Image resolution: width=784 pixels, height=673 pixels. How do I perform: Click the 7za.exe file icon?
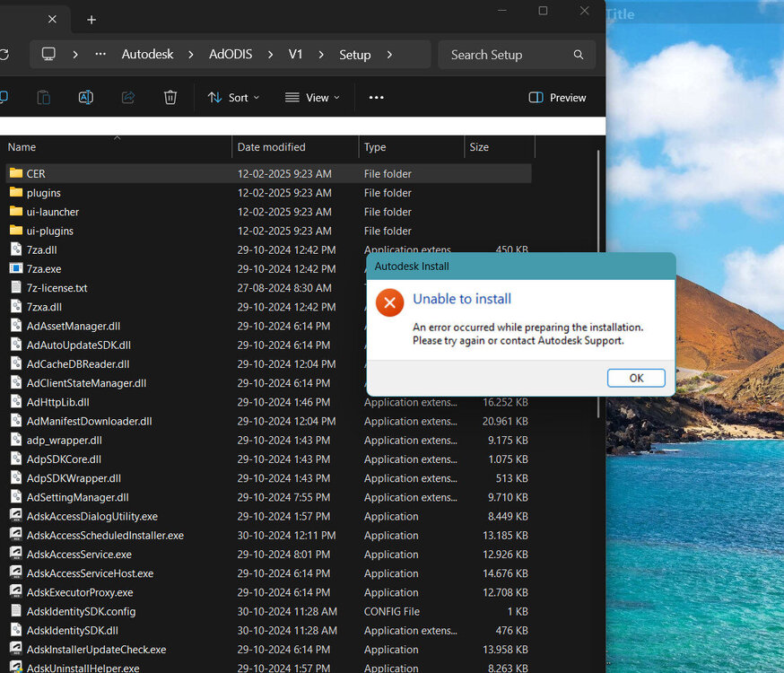16,268
